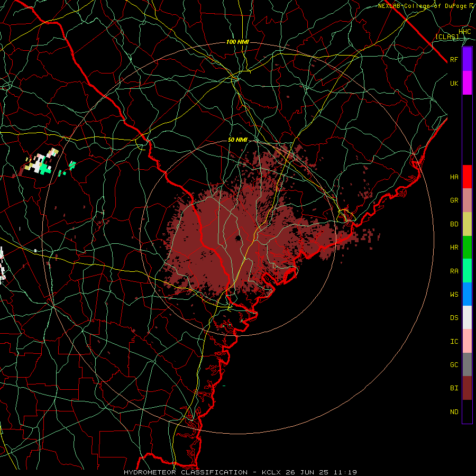The width and height of the screenshot is (476, 476).
Task: Click the DS white legend swatch
Action: pyautogui.click(x=467, y=317)
